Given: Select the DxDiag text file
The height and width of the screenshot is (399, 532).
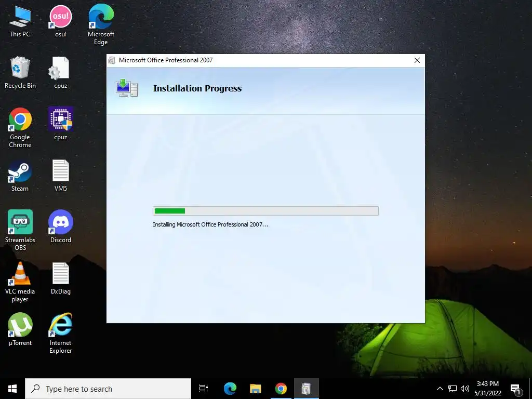Looking at the screenshot, I should [60, 278].
